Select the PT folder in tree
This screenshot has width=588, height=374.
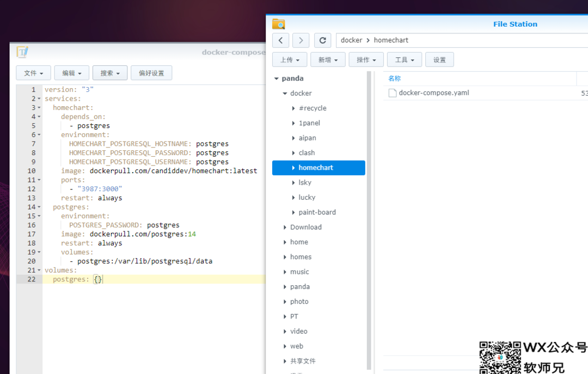coord(294,316)
